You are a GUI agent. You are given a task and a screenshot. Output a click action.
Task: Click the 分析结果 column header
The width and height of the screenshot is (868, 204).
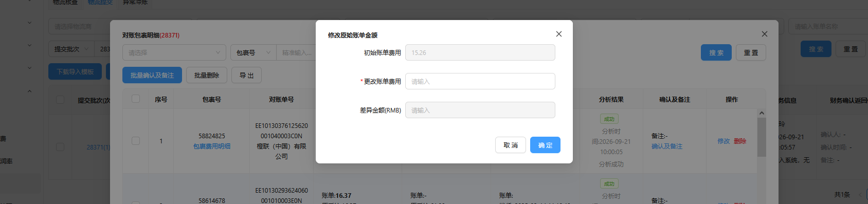[x=611, y=99]
